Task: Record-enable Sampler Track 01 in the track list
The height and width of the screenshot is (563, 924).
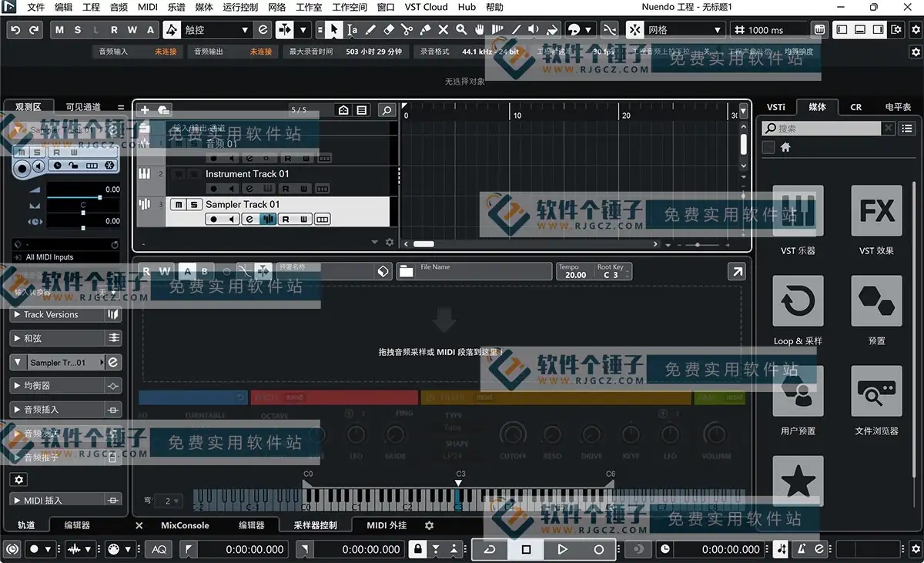Action: click(213, 220)
